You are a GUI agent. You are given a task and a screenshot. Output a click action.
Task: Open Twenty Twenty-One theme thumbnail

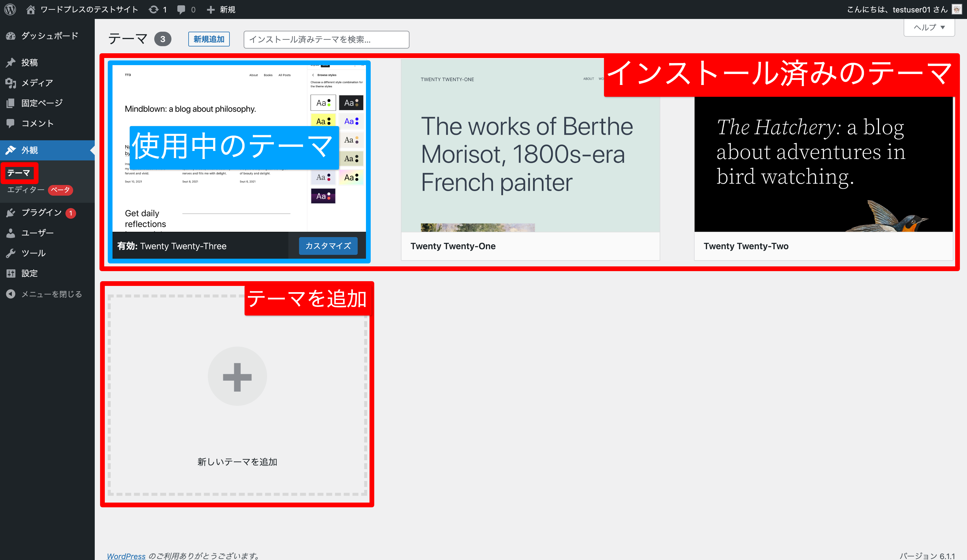pyautogui.click(x=530, y=145)
